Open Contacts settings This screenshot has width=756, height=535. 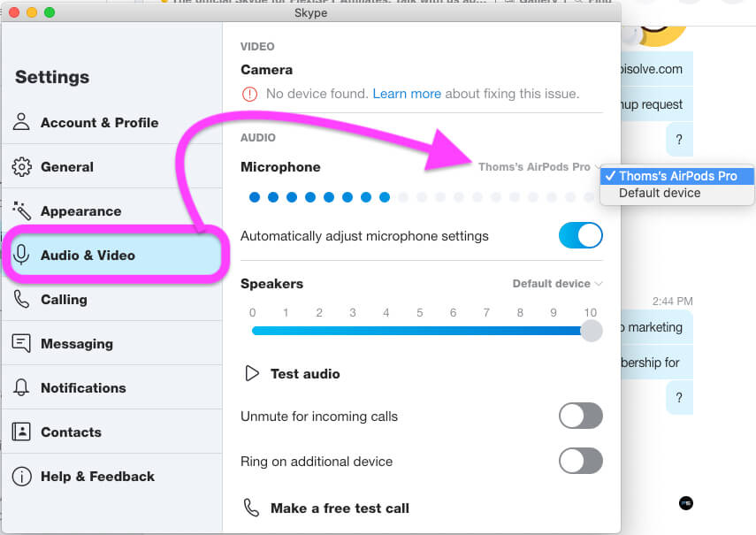coord(112,432)
